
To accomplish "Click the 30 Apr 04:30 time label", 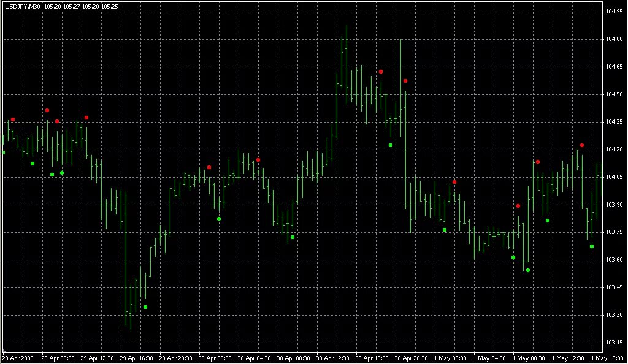I will [254, 358].
